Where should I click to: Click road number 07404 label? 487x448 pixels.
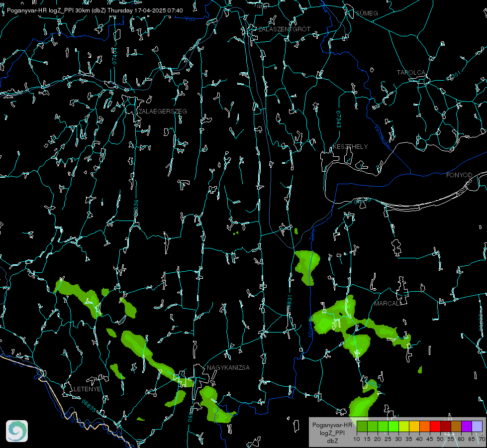click(x=115, y=56)
